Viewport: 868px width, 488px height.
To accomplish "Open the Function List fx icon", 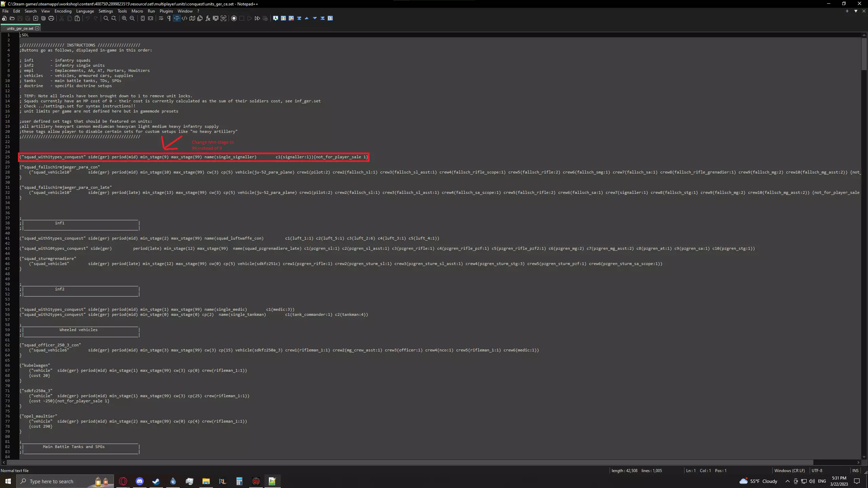I will pyautogui.click(x=208, y=18).
